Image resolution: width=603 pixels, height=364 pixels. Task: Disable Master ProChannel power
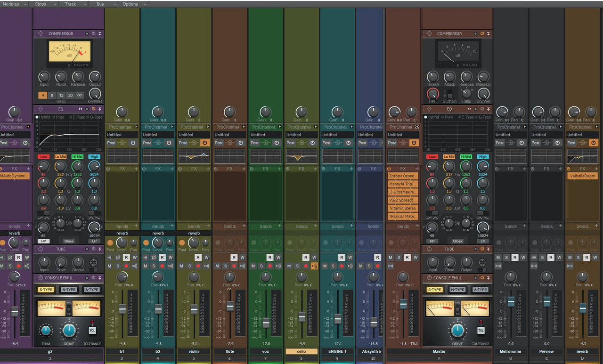[x=414, y=143]
